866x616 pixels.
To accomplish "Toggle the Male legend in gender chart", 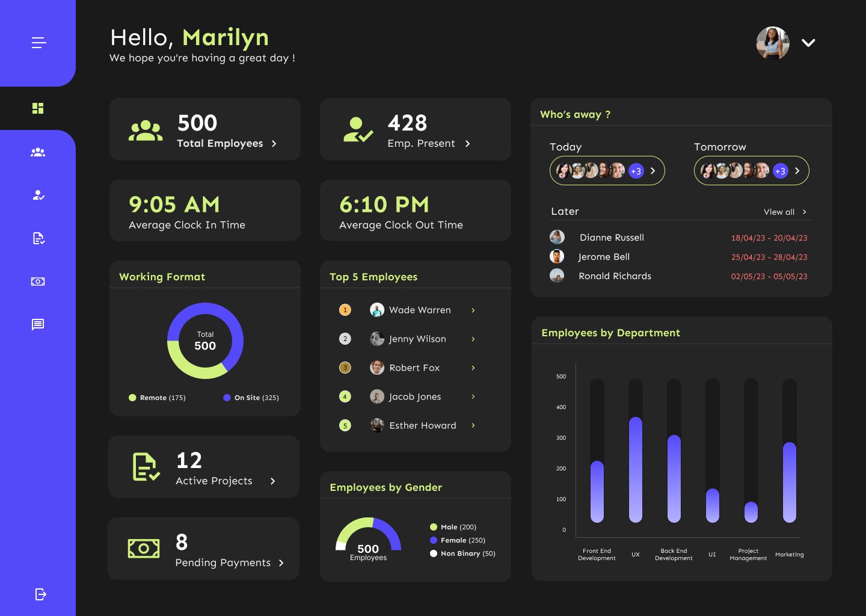I will [x=433, y=526].
